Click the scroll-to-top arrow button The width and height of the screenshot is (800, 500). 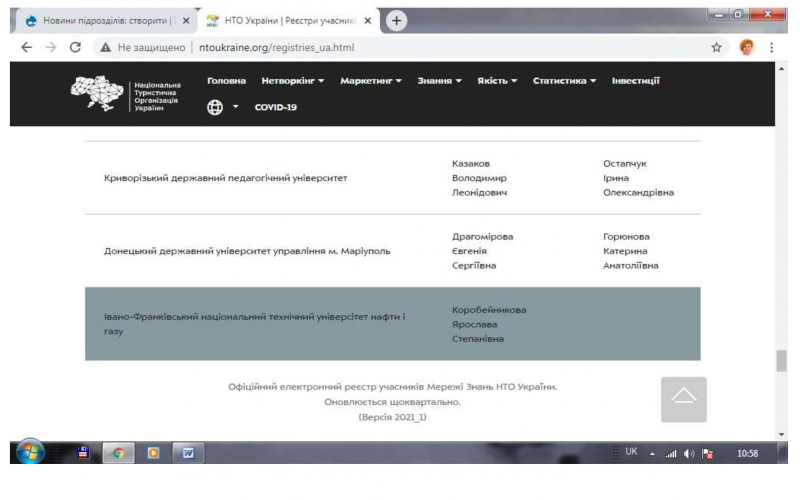click(x=684, y=399)
